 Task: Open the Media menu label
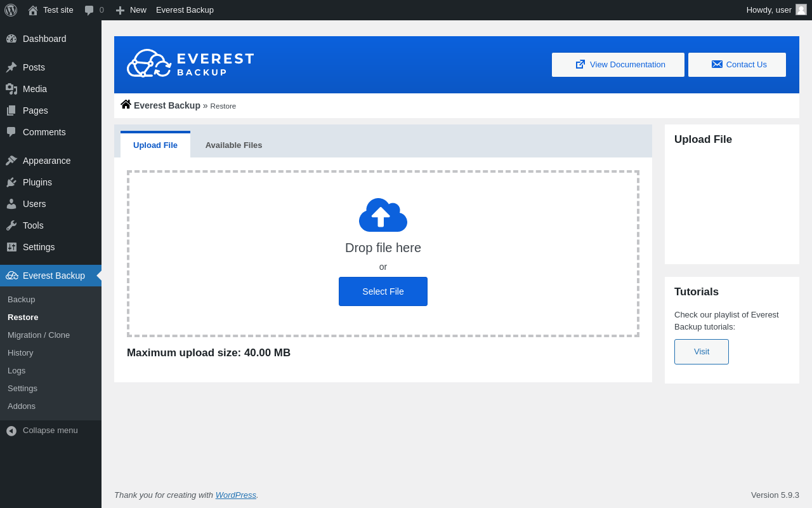[35, 89]
